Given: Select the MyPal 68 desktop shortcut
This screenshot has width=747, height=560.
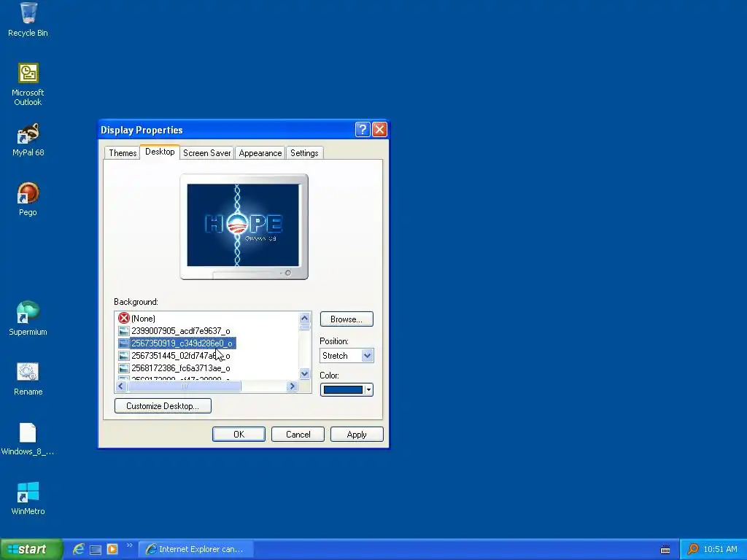Looking at the screenshot, I should point(28,139).
